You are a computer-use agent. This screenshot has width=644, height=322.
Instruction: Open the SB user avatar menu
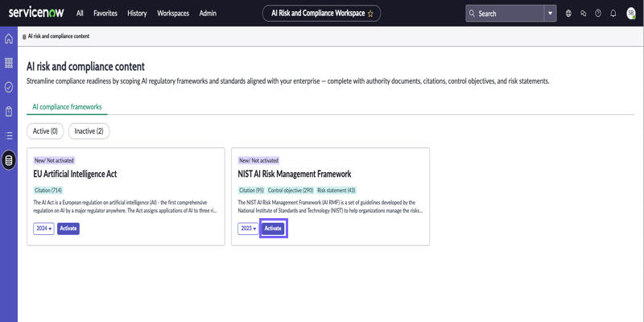click(x=631, y=14)
